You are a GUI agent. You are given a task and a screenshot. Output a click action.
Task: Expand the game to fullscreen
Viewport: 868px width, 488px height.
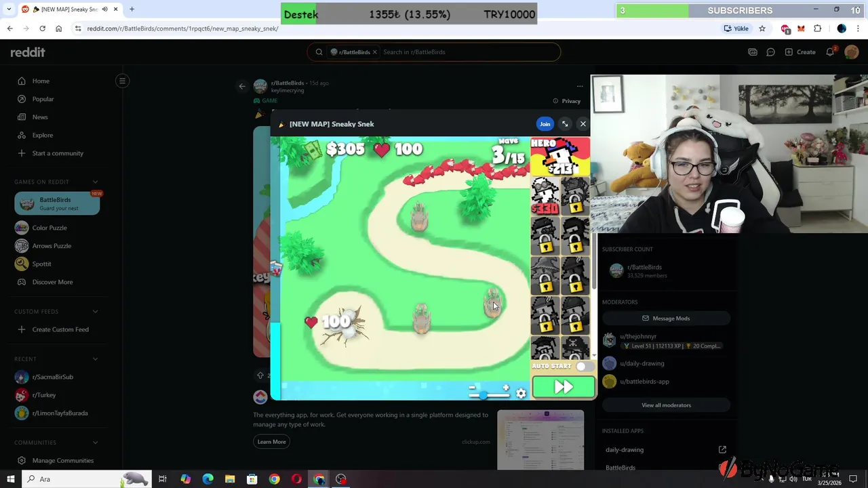565,124
